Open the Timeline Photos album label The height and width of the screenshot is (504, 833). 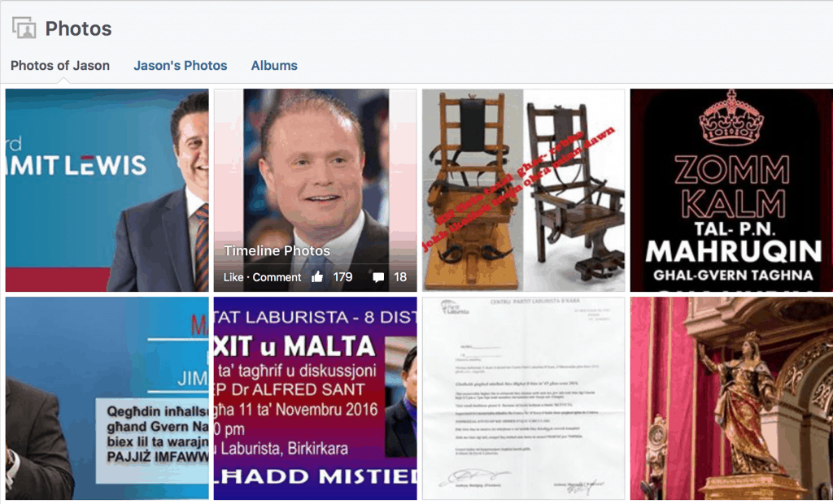(277, 250)
